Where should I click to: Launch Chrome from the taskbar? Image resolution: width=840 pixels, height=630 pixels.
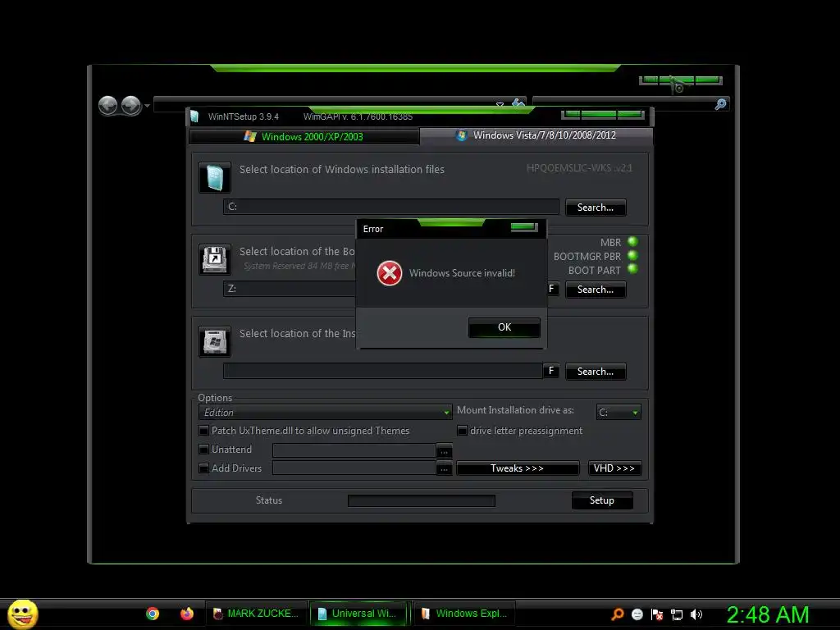(153, 614)
